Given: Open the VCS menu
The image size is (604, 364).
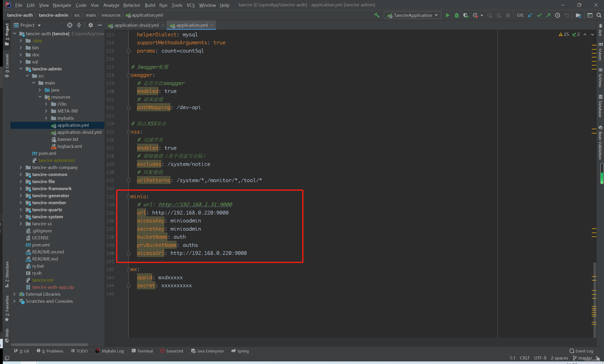Looking at the screenshot, I should click(x=191, y=5).
